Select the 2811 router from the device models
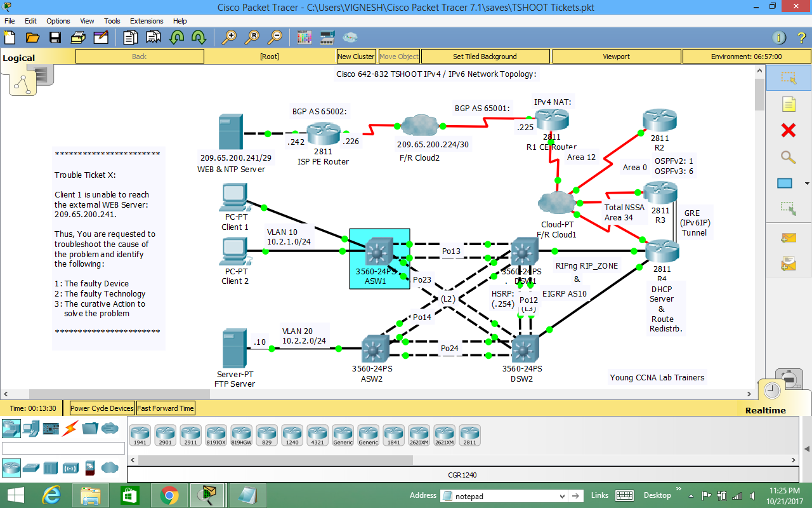This screenshot has width=812, height=508. [x=469, y=435]
